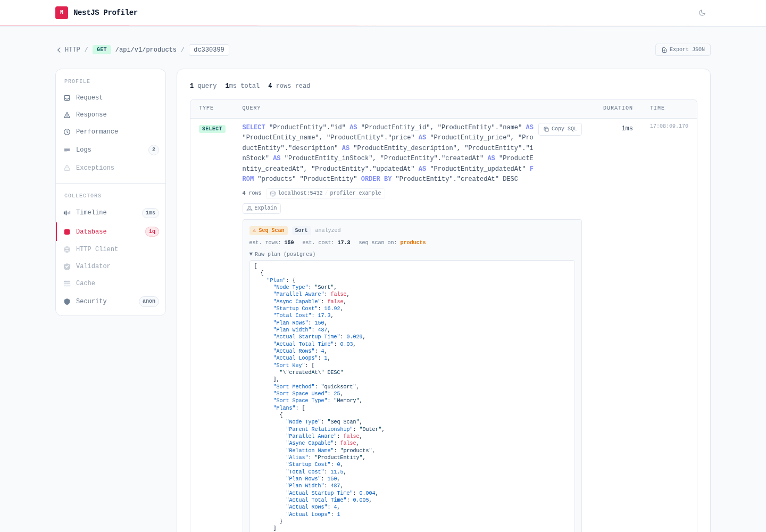Click the Database red square icon

point(67,232)
